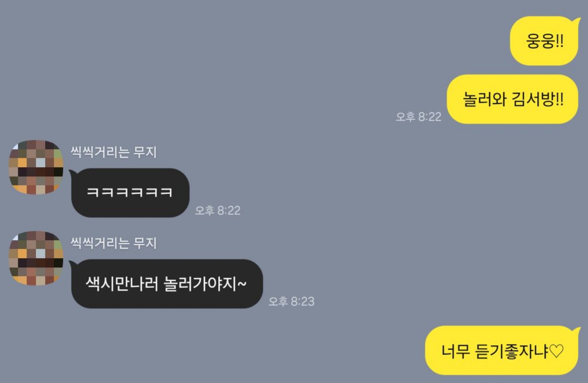Select the yellow 놀러와 김서방!! message bubble

pyautogui.click(x=513, y=99)
